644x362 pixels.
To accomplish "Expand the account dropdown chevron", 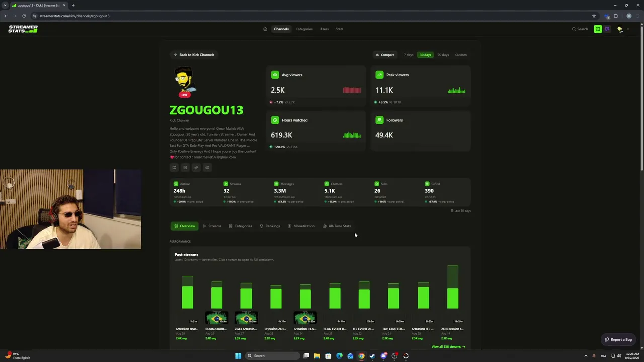I will (628, 29).
